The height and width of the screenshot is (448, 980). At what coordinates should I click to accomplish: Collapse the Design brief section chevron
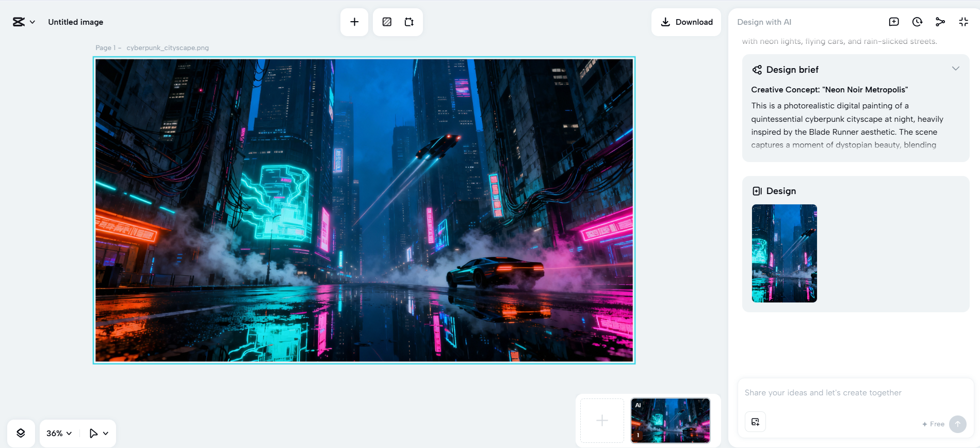click(x=956, y=69)
